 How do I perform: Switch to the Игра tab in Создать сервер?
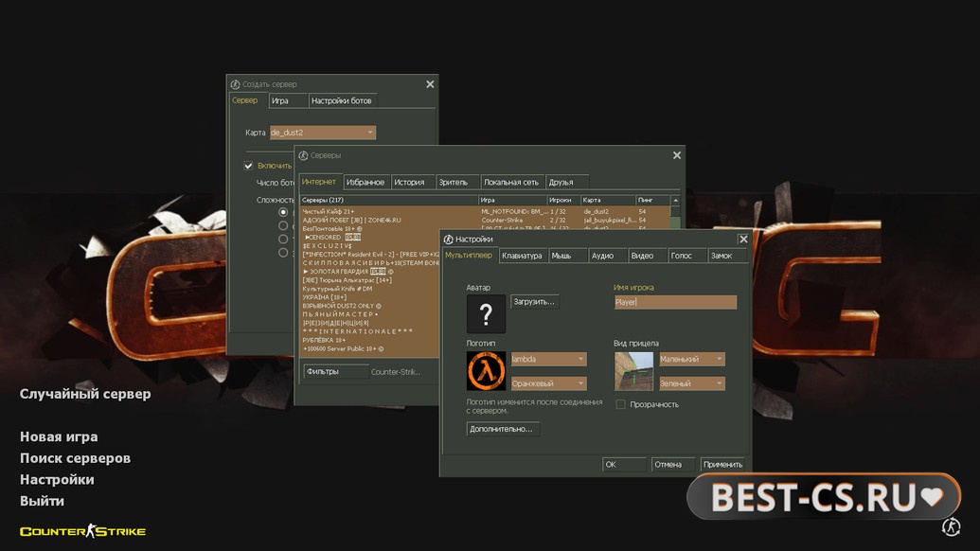(x=288, y=100)
